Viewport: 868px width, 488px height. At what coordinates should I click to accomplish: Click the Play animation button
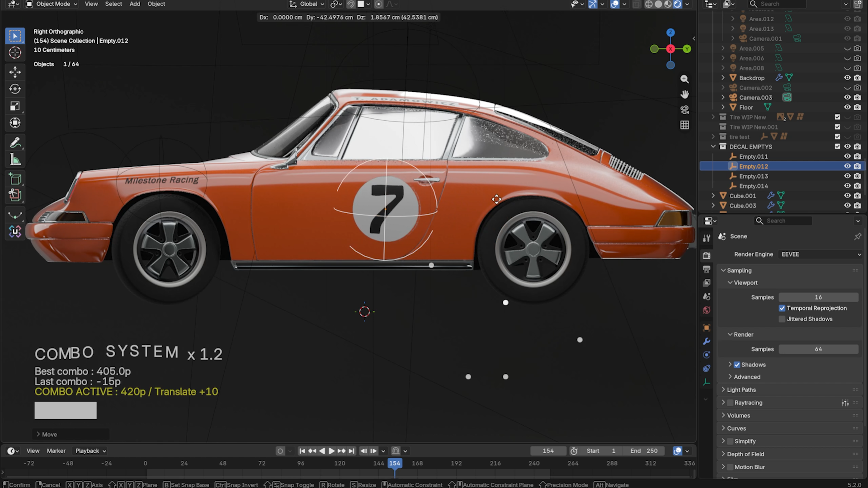331,451
